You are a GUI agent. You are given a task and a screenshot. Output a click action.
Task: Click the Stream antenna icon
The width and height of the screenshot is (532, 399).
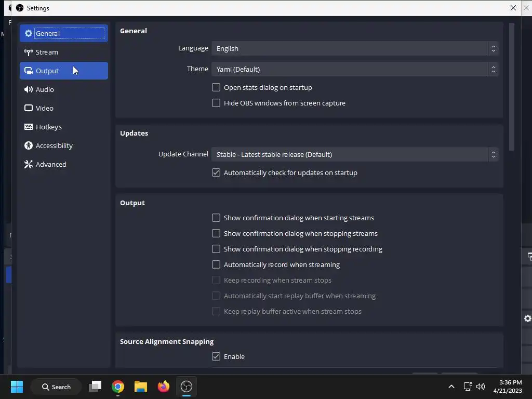pos(29,52)
